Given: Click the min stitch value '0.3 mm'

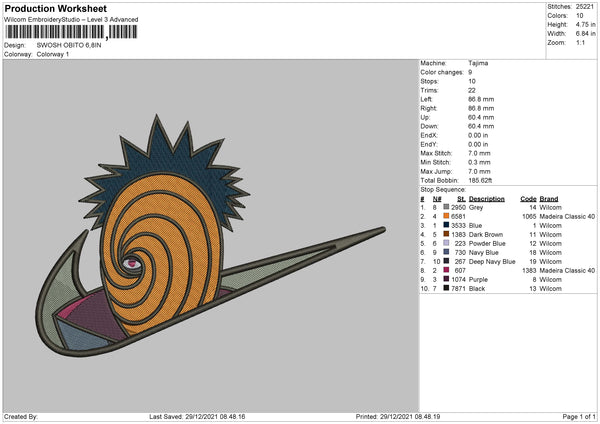Looking at the screenshot, I should tap(479, 162).
